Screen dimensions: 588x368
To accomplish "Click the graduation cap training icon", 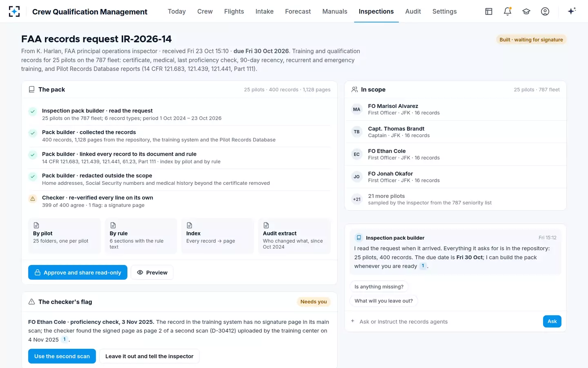I will [x=526, y=11].
